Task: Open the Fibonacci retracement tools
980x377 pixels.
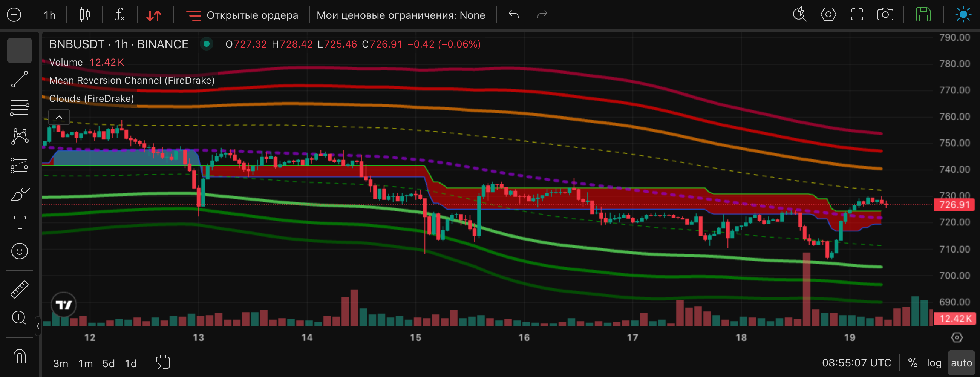Action: [19, 108]
